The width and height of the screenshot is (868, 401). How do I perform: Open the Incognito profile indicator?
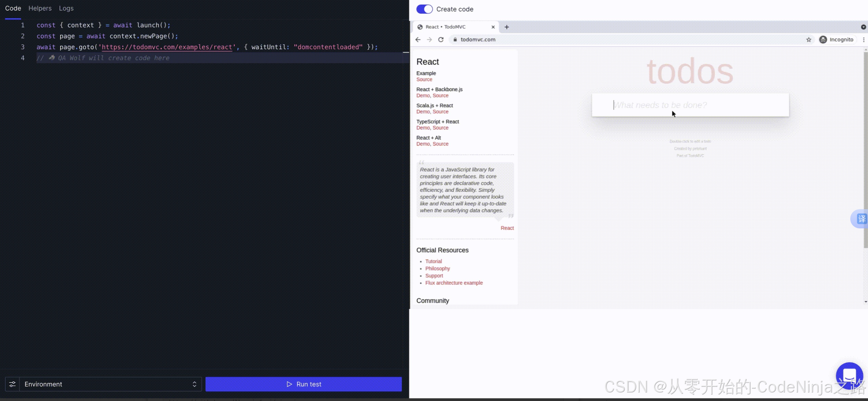836,40
